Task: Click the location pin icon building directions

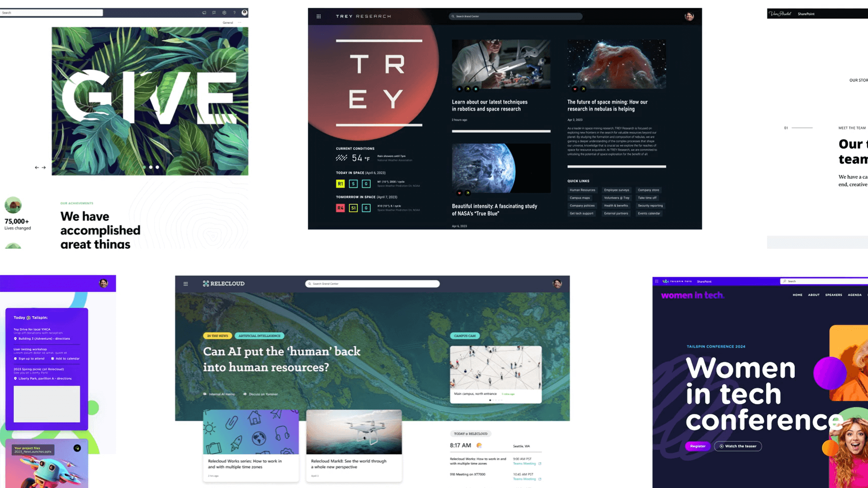Action: coord(15,338)
